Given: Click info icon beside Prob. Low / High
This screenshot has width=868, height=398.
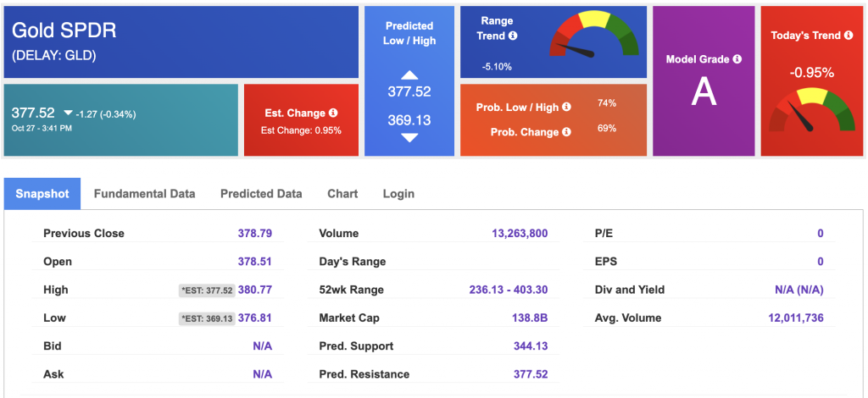Looking at the screenshot, I should click(x=566, y=108).
